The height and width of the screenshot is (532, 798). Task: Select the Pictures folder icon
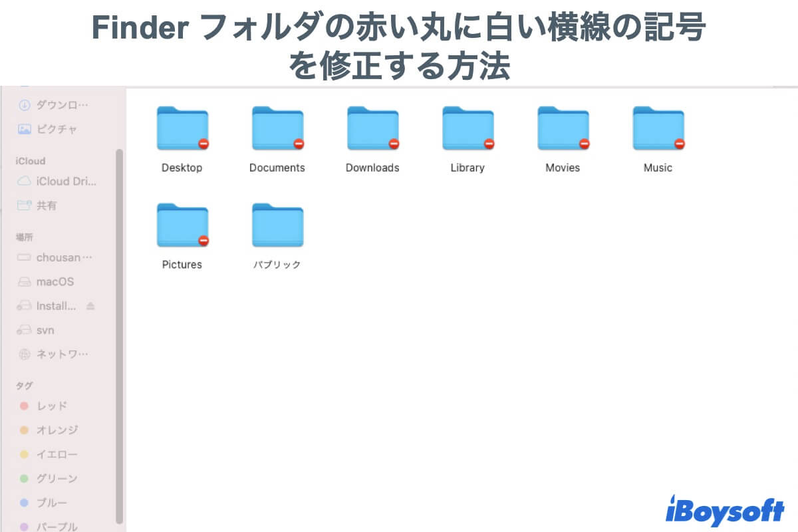pyautogui.click(x=182, y=225)
